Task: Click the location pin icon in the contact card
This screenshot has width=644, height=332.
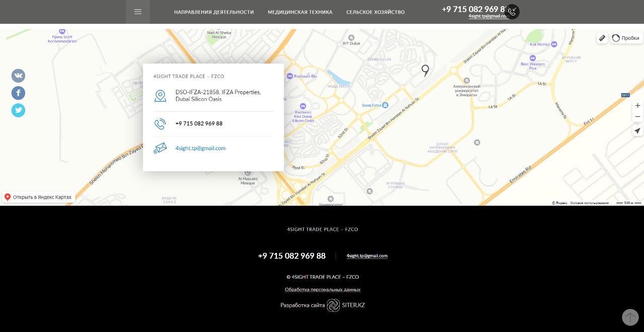Action: point(160,96)
